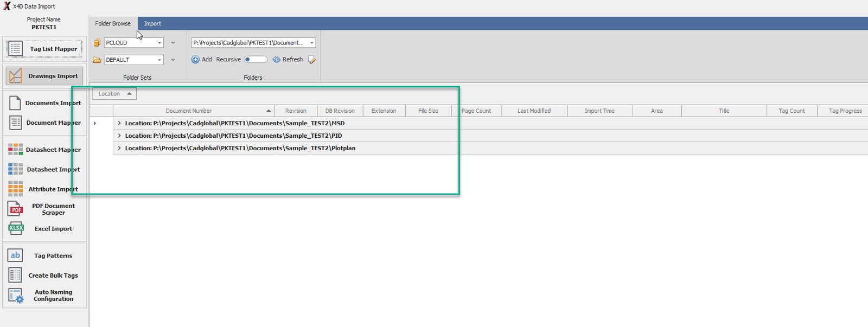Select the Folder Browse tab
This screenshot has width=868, height=327.
[x=113, y=23]
